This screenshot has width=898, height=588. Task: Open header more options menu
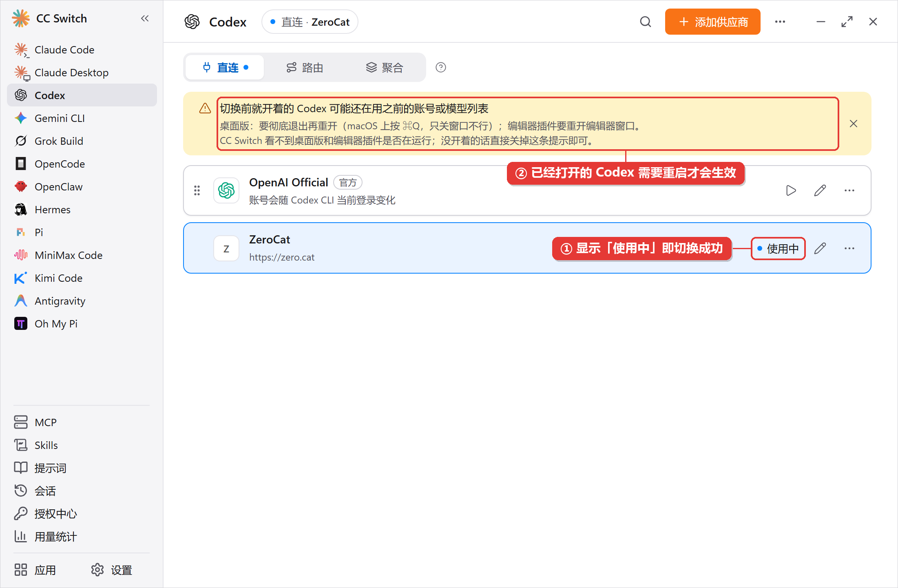[780, 22]
